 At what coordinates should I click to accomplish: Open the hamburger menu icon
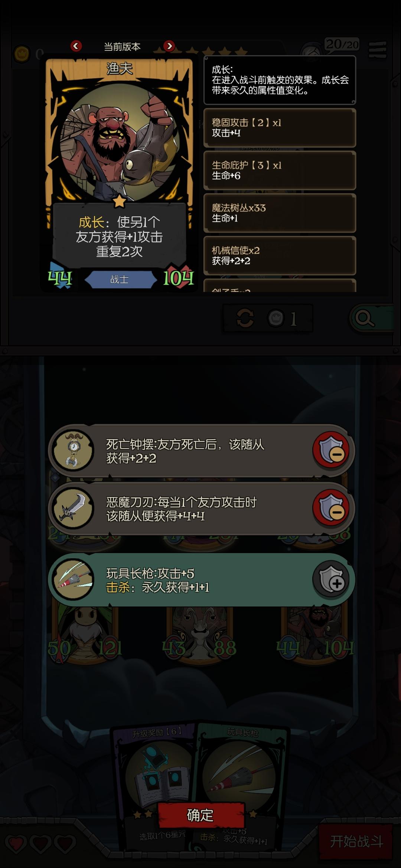coord(378,50)
